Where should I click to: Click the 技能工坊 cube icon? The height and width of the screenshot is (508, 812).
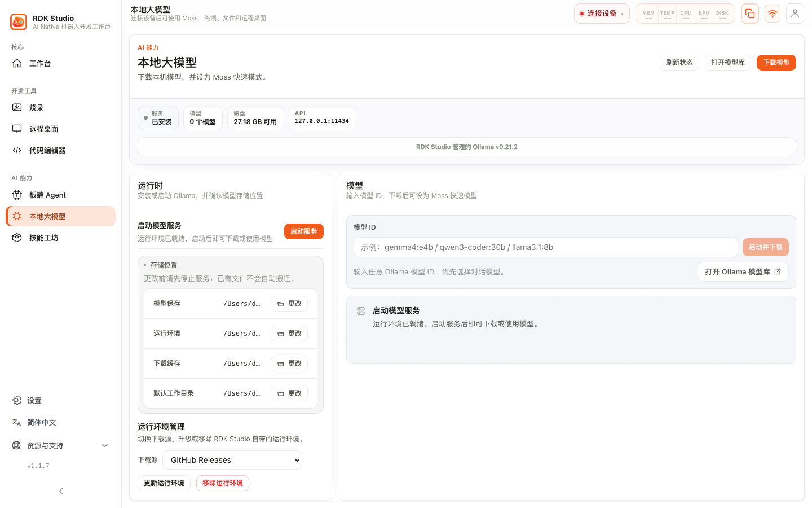click(17, 238)
